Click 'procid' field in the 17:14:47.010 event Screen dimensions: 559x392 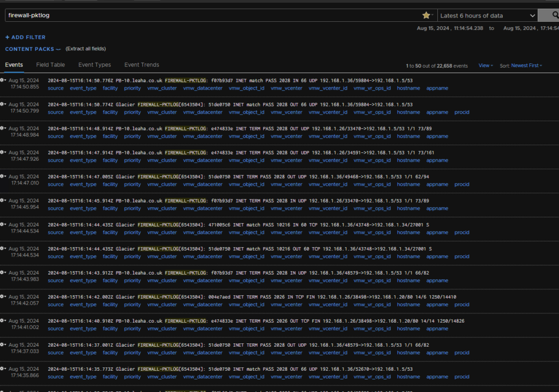[x=462, y=185]
